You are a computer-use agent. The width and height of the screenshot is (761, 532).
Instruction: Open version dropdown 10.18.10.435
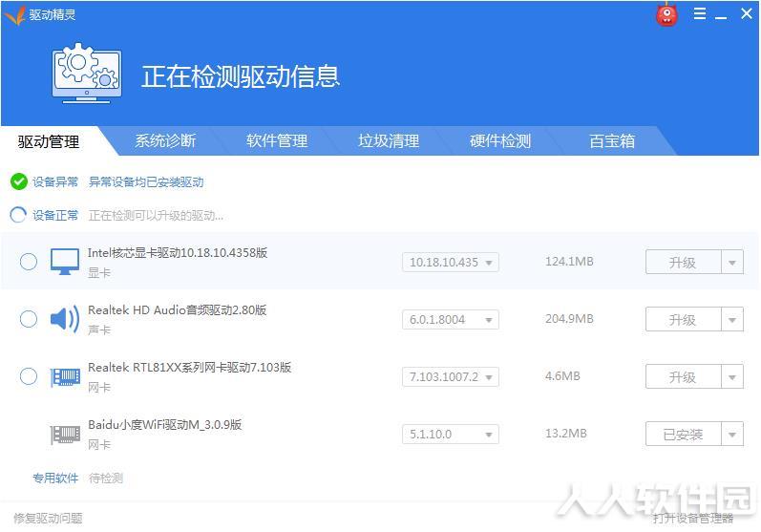point(451,262)
